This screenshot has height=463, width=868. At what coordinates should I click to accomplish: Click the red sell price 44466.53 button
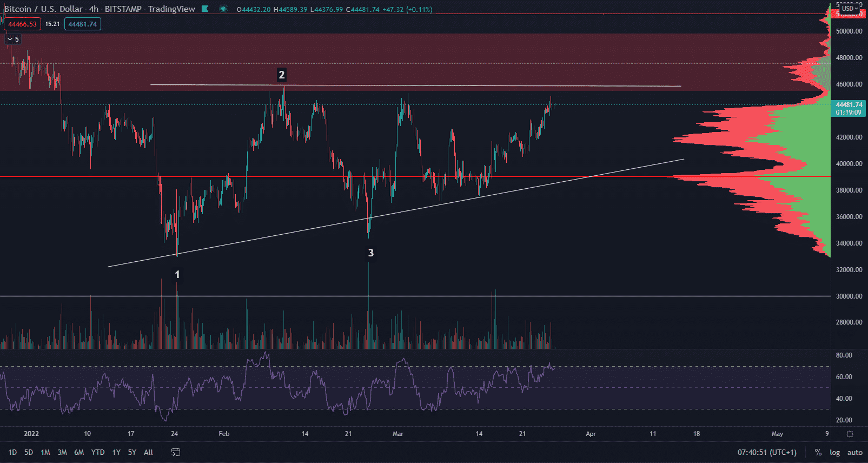coord(22,24)
